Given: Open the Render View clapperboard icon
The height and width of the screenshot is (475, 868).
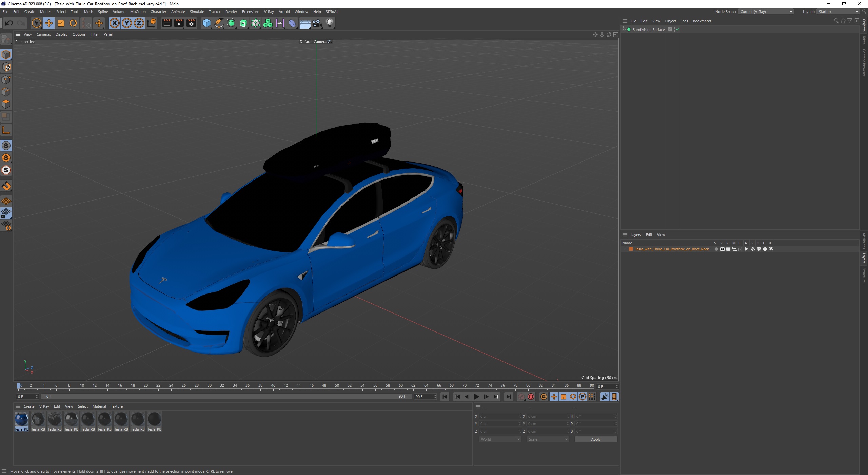Looking at the screenshot, I should [x=166, y=23].
